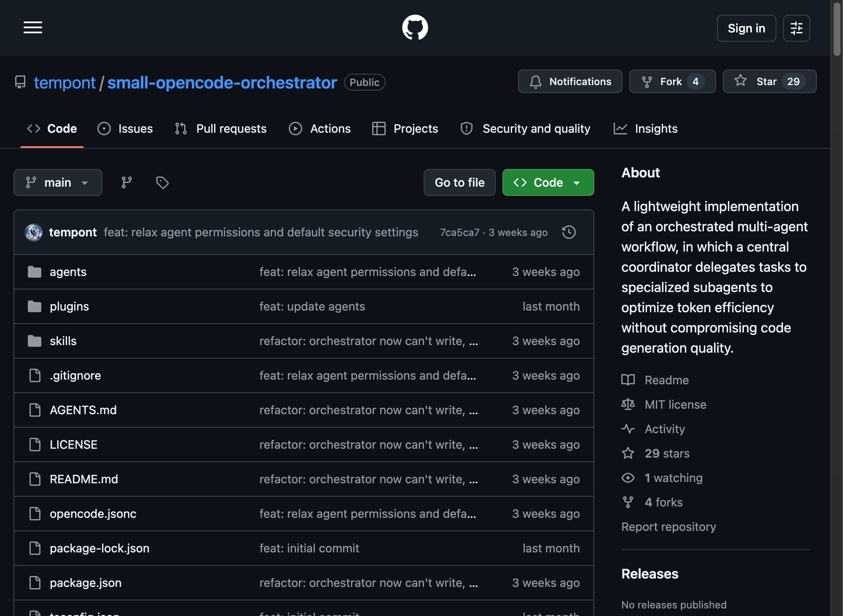Click the skills folder icon

pyautogui.click(x=35, y=341)
